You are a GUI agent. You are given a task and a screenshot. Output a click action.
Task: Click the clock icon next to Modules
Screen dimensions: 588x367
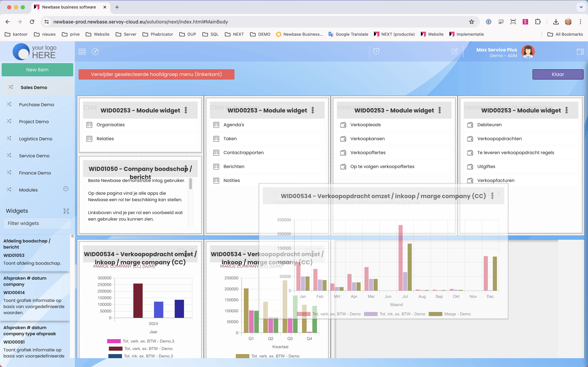(x=66, y=189)
